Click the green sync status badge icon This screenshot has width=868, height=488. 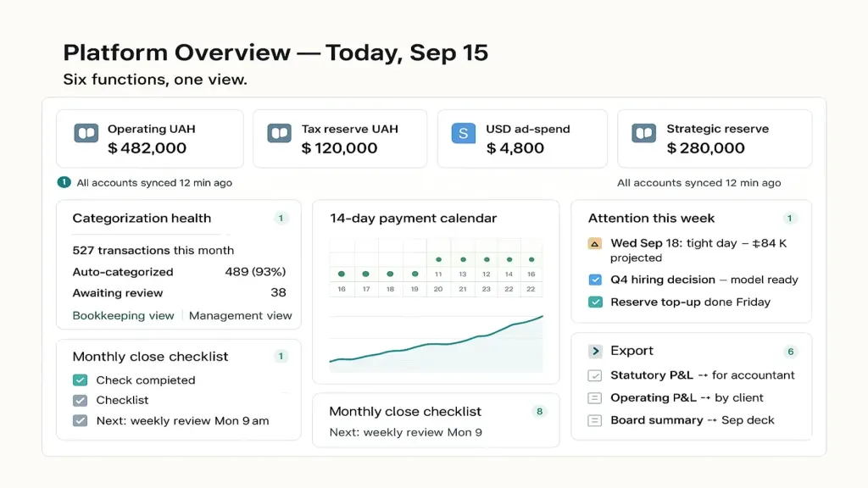click(x=64, y=182)
